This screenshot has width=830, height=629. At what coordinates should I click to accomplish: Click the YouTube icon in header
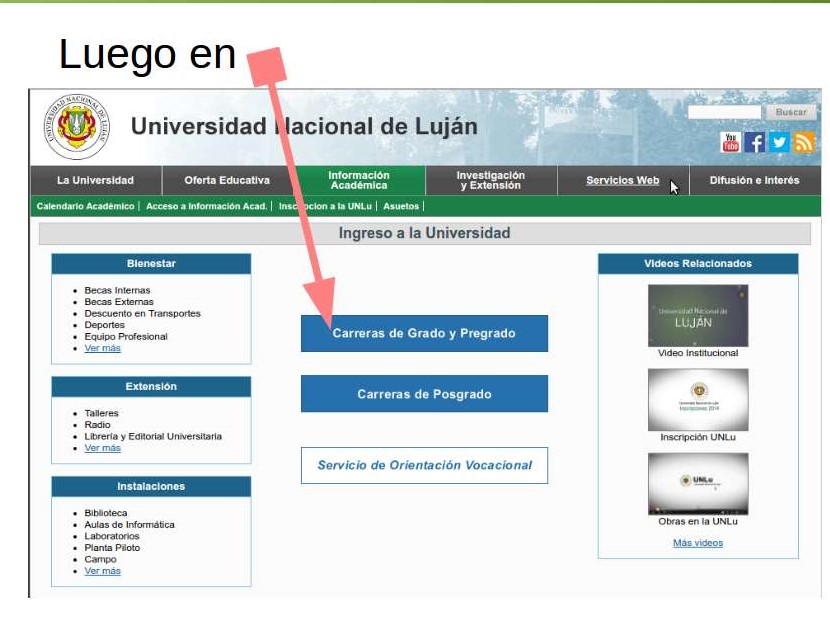coord(731,142)
